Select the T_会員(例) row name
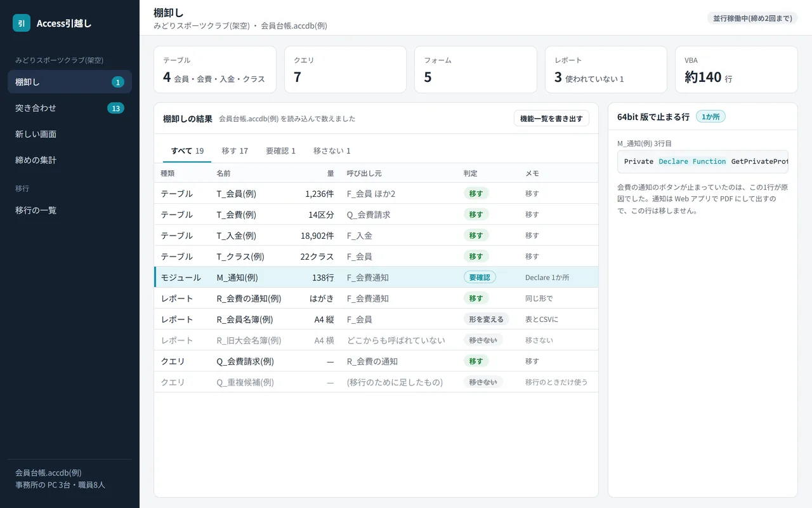Screen dimensions: 812x508 pos(237,194)
